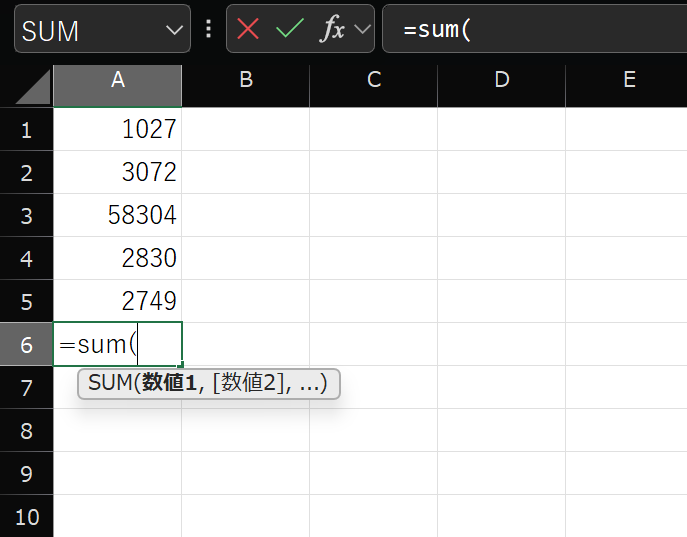The image size is (687, 537).
Task: Select column C header
Action: pyautogui.click(x=374, y=86)
